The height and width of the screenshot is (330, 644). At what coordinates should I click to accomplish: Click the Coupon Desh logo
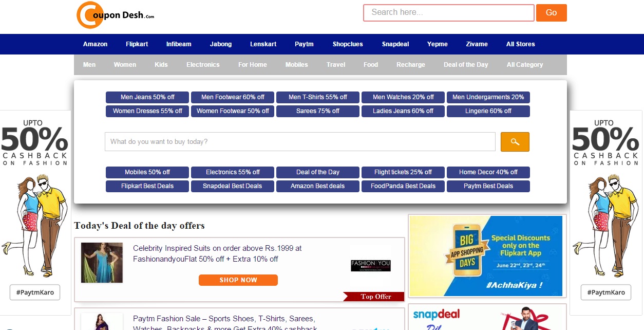(x=115, y=15)
